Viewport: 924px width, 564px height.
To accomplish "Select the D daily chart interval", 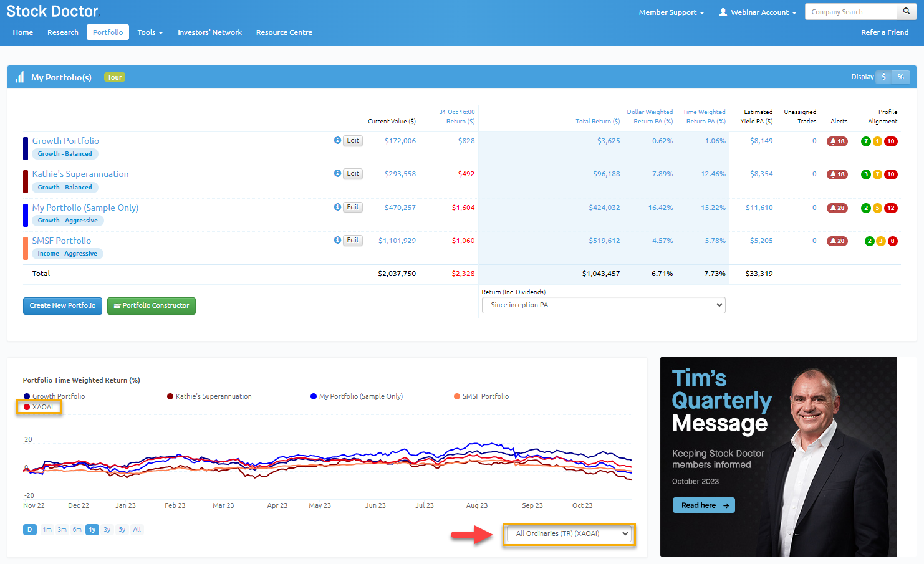I will tap(30, 530).
